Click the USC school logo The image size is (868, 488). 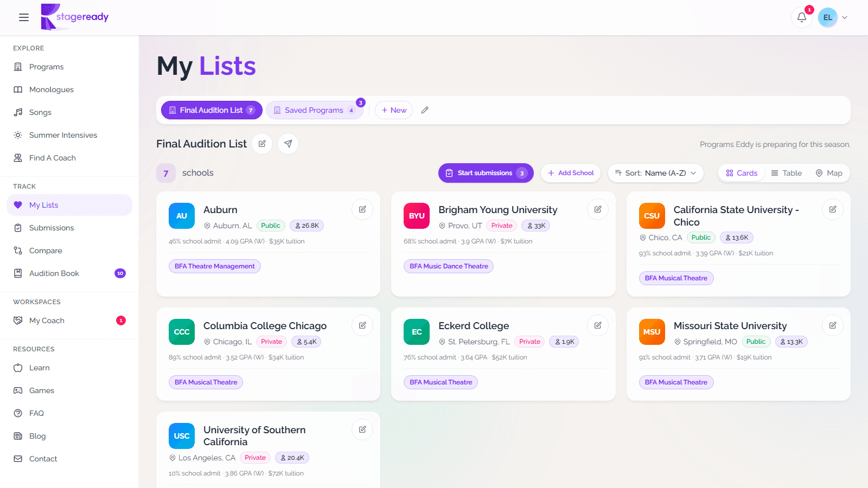pos(182,436)
